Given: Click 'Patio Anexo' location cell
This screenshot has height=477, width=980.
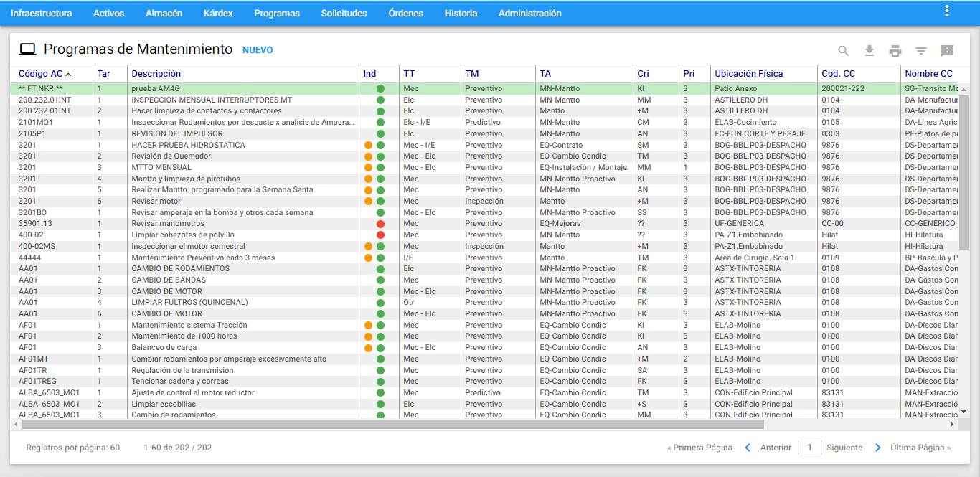Looking at the screenshot, I should tap(736, 89).
